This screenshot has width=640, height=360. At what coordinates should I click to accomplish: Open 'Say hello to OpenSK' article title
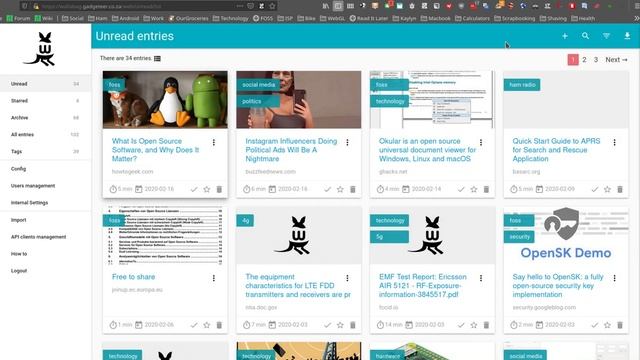(x=558, y=286)
